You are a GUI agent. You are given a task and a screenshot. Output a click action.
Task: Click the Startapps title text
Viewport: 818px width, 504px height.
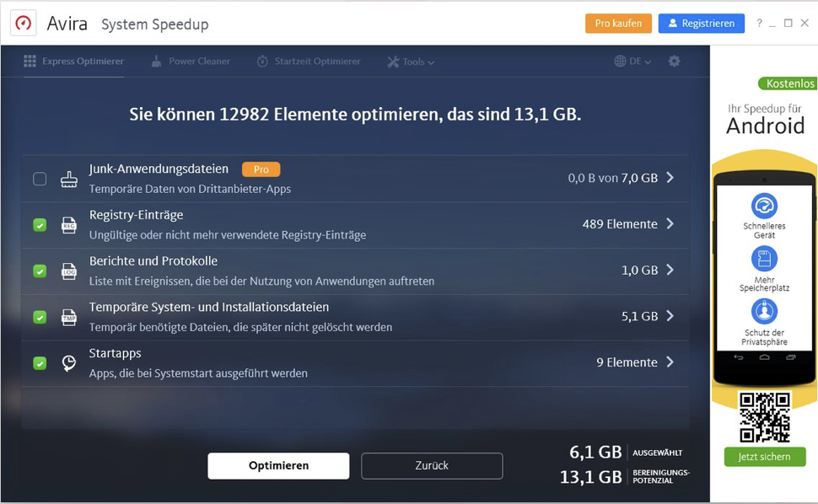point(116,353)
